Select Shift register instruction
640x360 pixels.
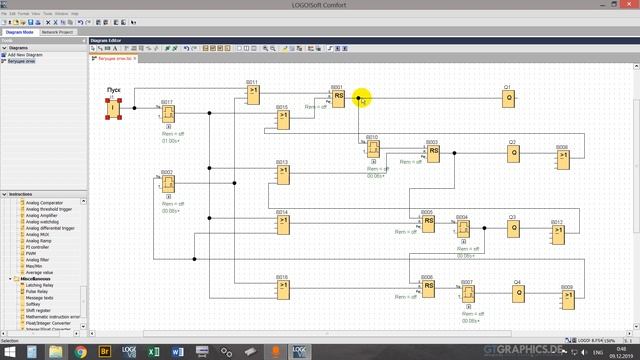(38, 311)
